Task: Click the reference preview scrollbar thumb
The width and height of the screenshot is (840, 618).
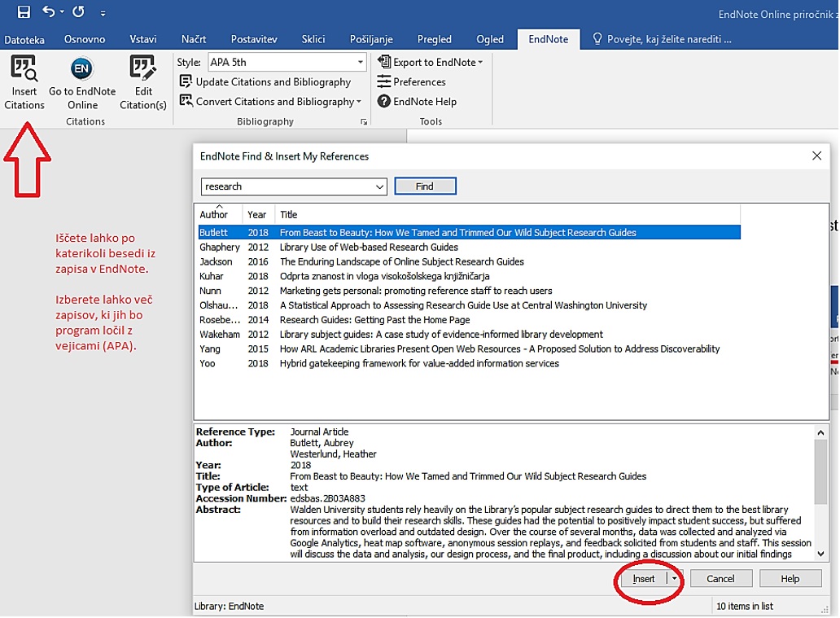Action: pos(820,471)
